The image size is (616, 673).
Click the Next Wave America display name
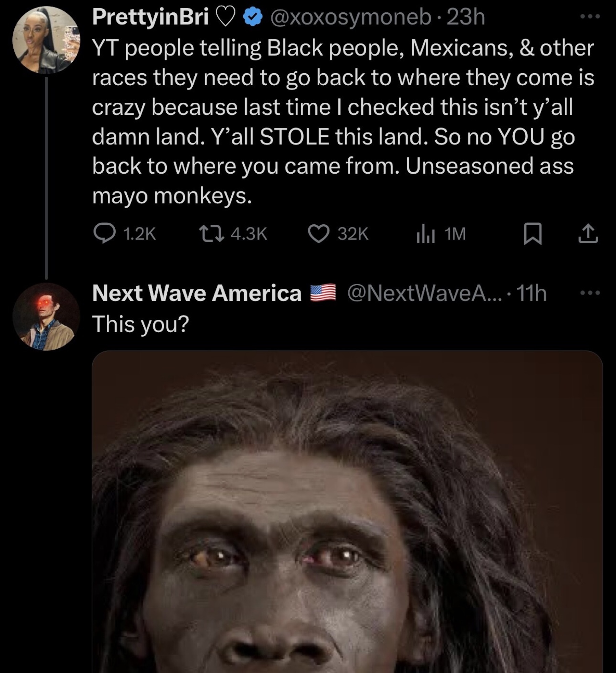tap(196, 293)
